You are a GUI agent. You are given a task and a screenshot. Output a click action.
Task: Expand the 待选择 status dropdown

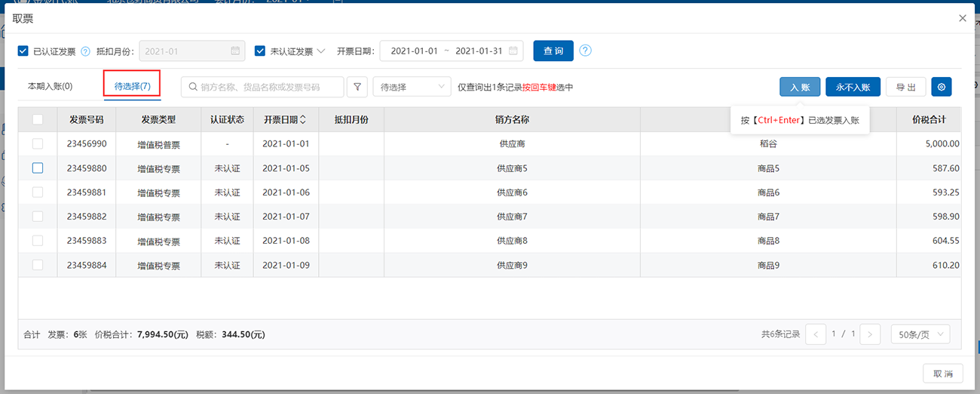(412, 87)
